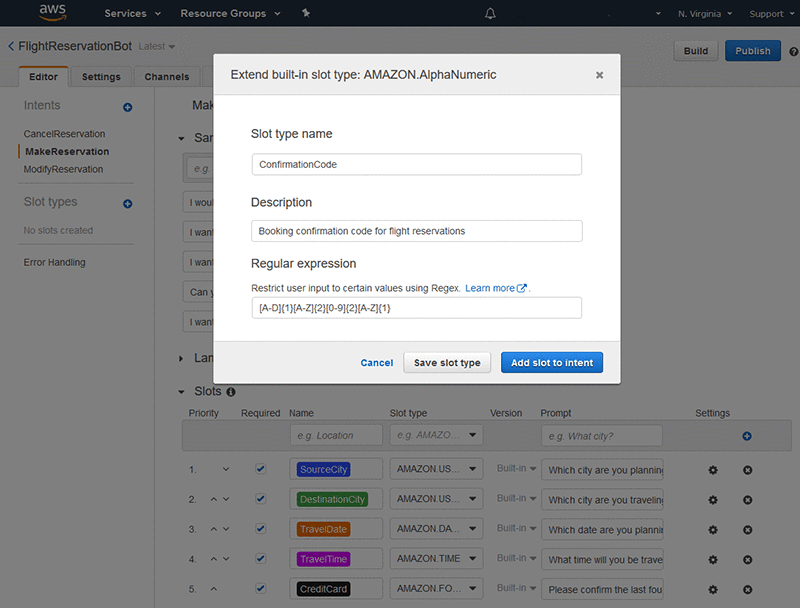The height and width of the screenshot is (608, 800).
Task: Toggle Required checkbox for TravelDate
Action: 261,528
